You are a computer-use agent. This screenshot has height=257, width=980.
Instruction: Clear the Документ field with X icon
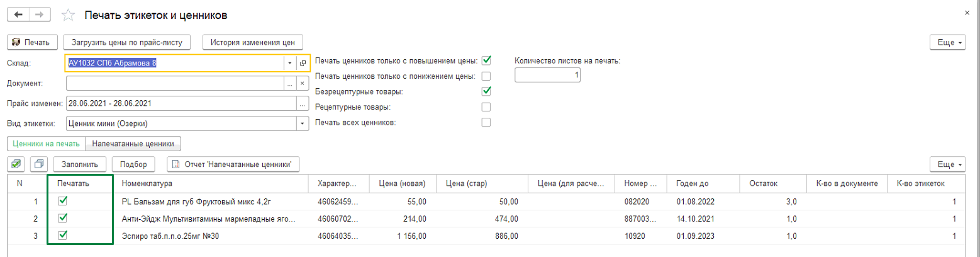coord(303,83)
